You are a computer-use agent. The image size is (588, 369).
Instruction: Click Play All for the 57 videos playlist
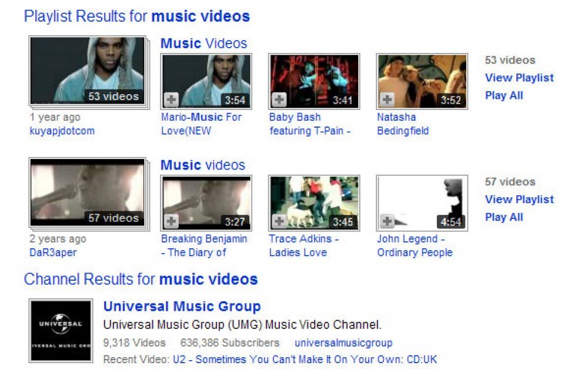504,217
